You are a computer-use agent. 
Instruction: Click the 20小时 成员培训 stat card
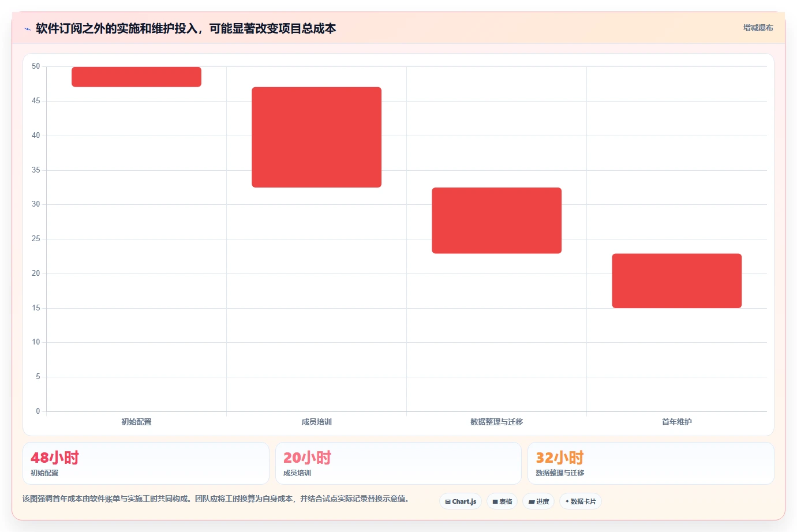[x=398, y=463]
